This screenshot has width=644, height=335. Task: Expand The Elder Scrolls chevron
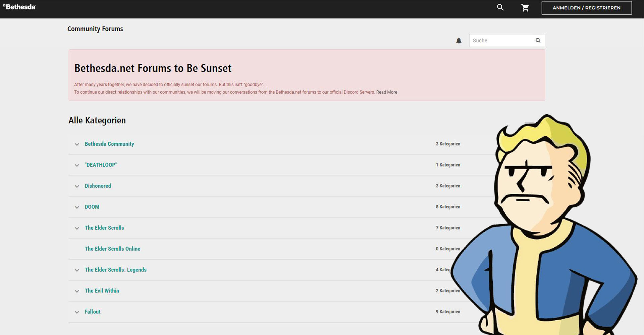pyautogui.click(x=77, y=228)
